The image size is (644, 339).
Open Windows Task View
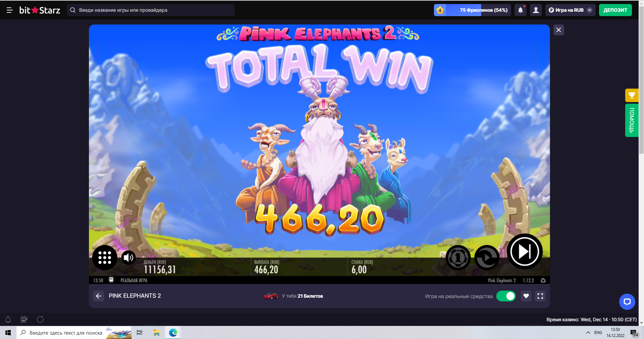(x=140, y=333)
